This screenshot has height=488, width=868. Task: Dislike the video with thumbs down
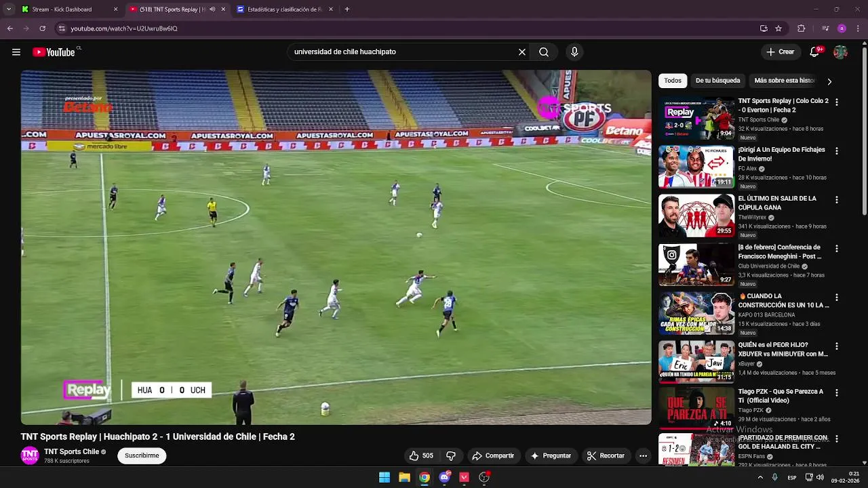[x=451, y=456]
